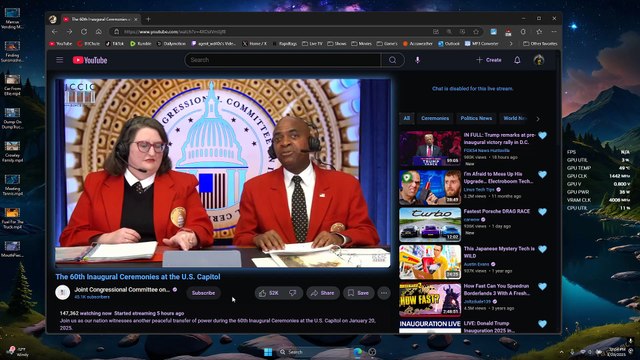Open the Edge settings and more menu
640x360 pixels.
tap(554, 31)
